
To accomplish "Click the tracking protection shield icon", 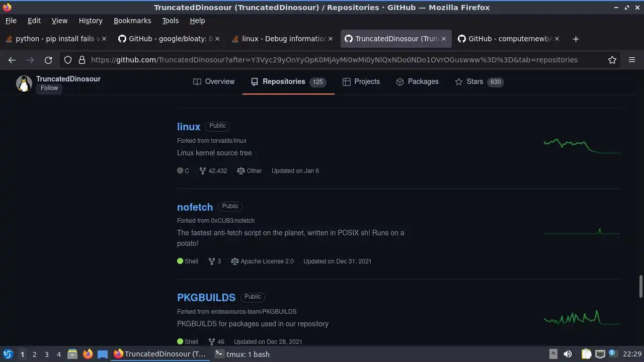I will pos(68,60).
